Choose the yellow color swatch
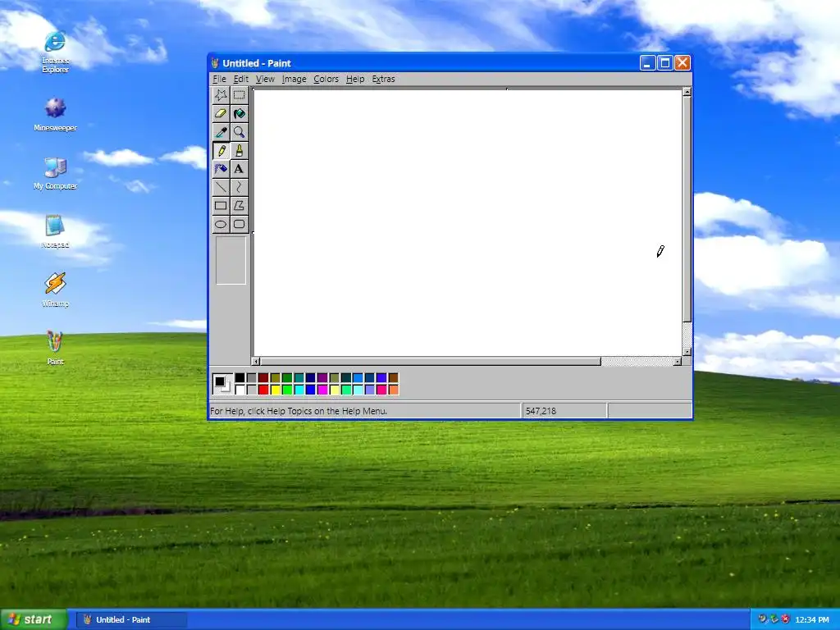Image resolution: width=840 pixels, height=630 pixels. pos(276,390)
